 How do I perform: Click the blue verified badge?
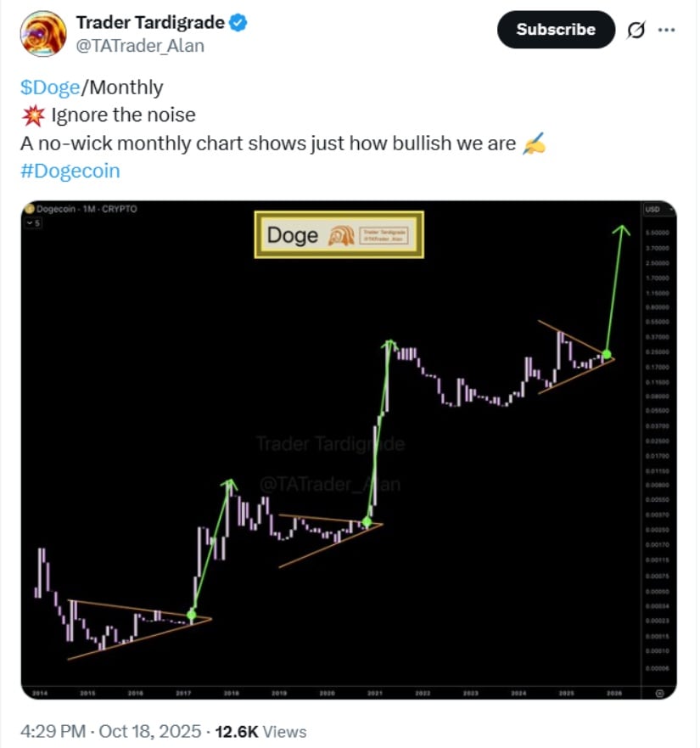coord(238,24)
